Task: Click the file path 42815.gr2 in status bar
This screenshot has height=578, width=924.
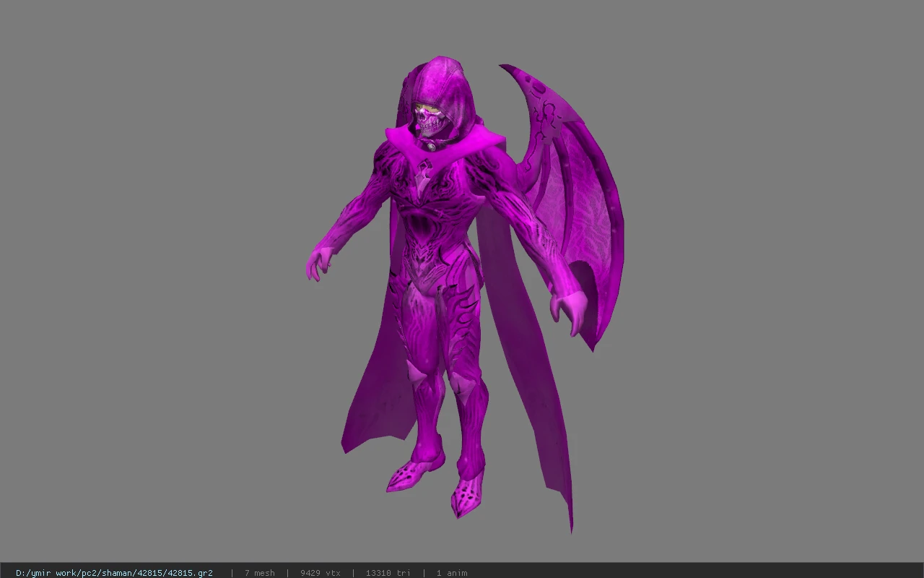Action: coord(114,573)
